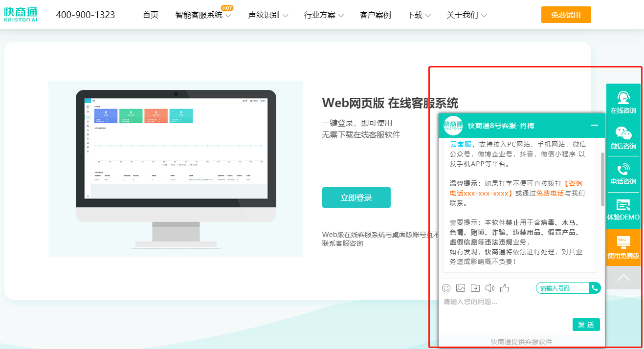Expand the 声纹识别 menu
The image size is (644, 349).
(x=268, y=15)
